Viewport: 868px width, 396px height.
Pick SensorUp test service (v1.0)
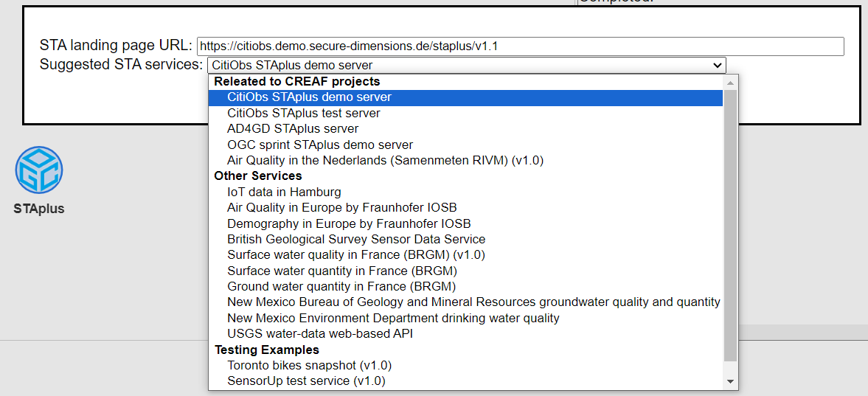coord(465,381)
